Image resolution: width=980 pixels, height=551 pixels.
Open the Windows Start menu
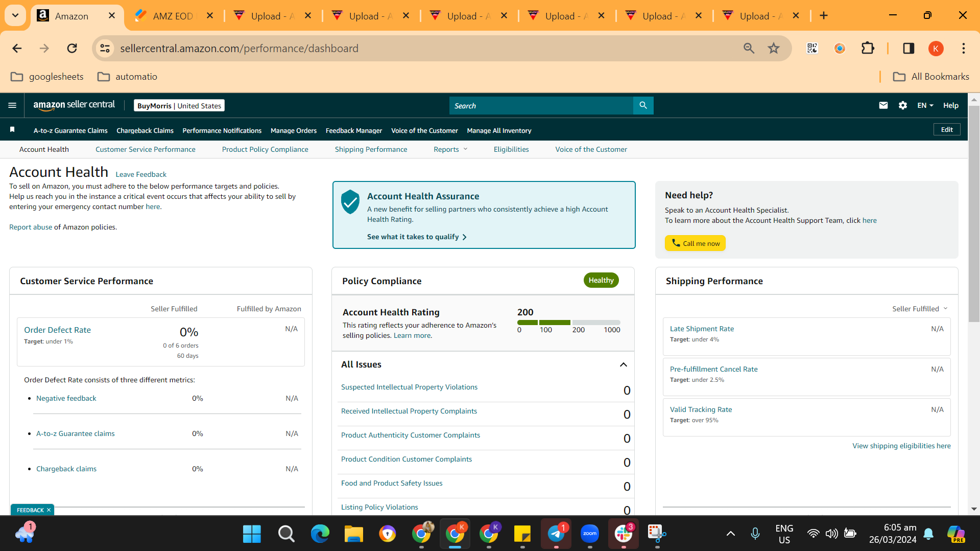[252, 534]
